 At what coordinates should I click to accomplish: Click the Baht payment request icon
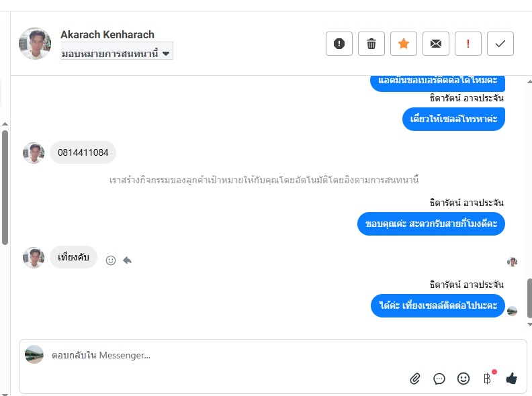[x=488, y=379]
